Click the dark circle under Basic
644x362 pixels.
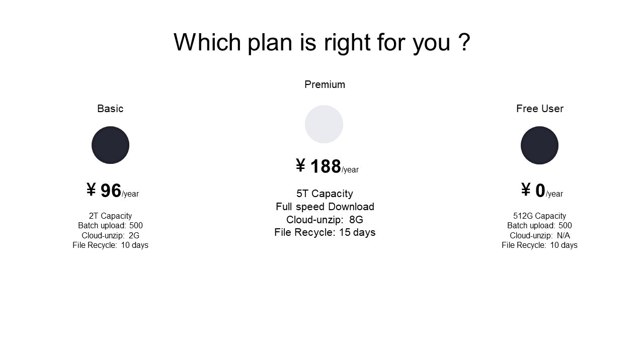click(110, 145)
